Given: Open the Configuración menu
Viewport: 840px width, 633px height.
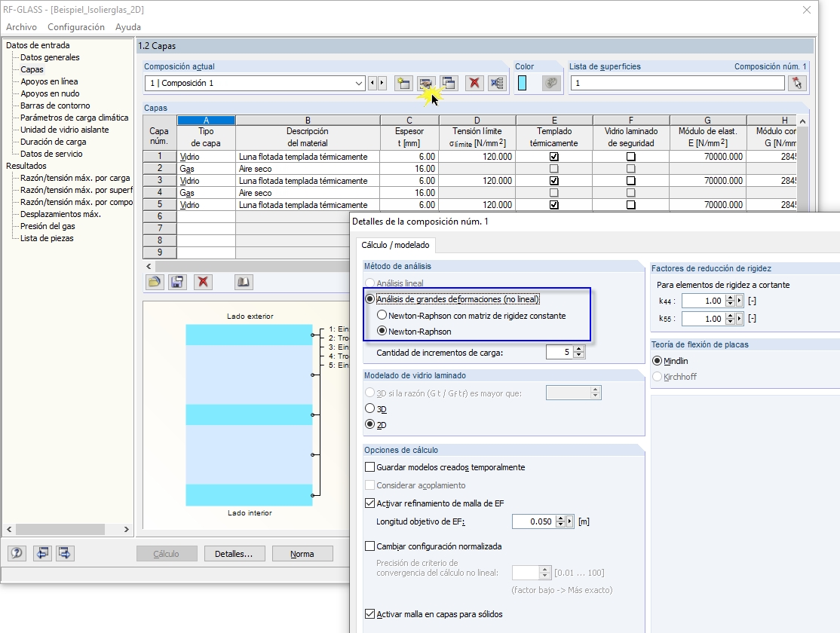Looking at the screenshot, I should tap(76, 27).
